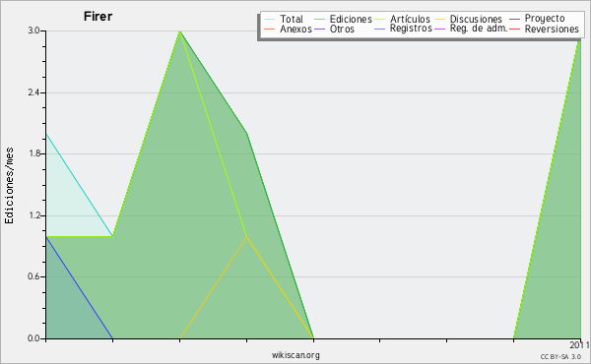Click the Registros legend label
The image size is (591, 364).
coord(411,29)
